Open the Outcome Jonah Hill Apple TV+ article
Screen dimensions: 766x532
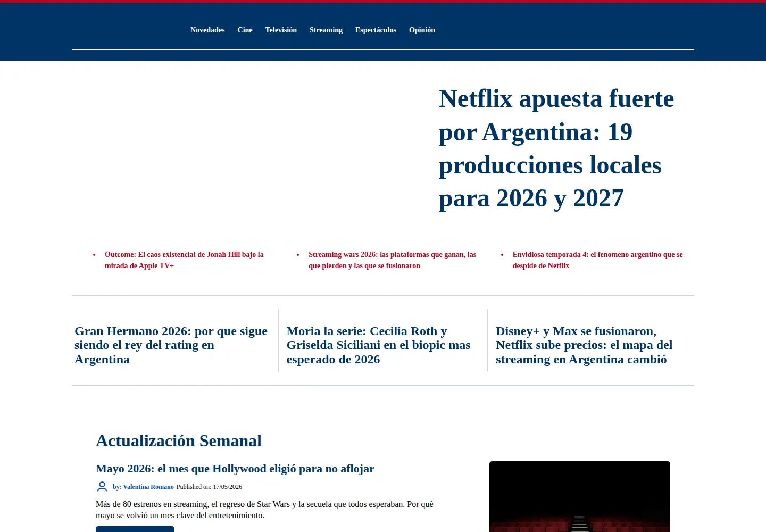(184, 260)
